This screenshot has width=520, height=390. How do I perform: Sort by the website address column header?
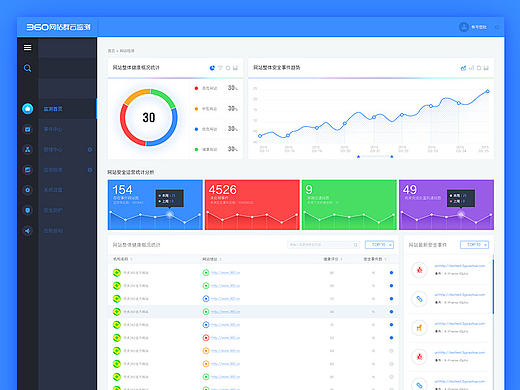(x=212, y=259)
